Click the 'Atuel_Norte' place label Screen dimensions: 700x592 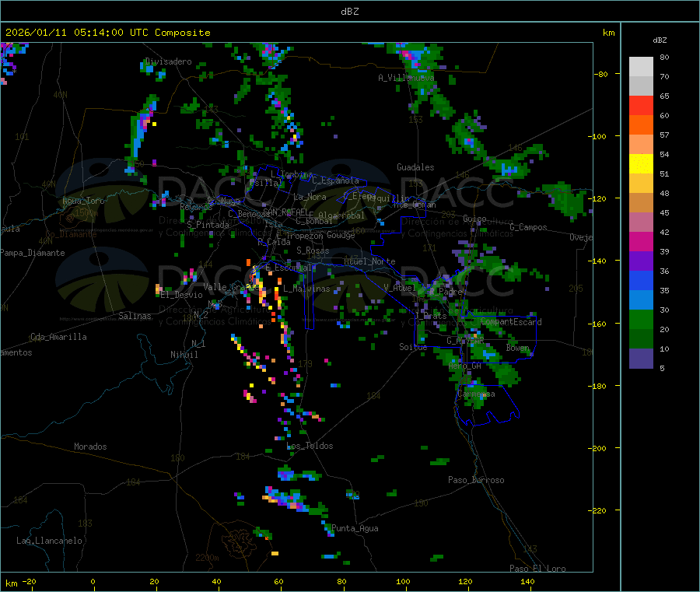pyautogui.click(x=369, y=261)
